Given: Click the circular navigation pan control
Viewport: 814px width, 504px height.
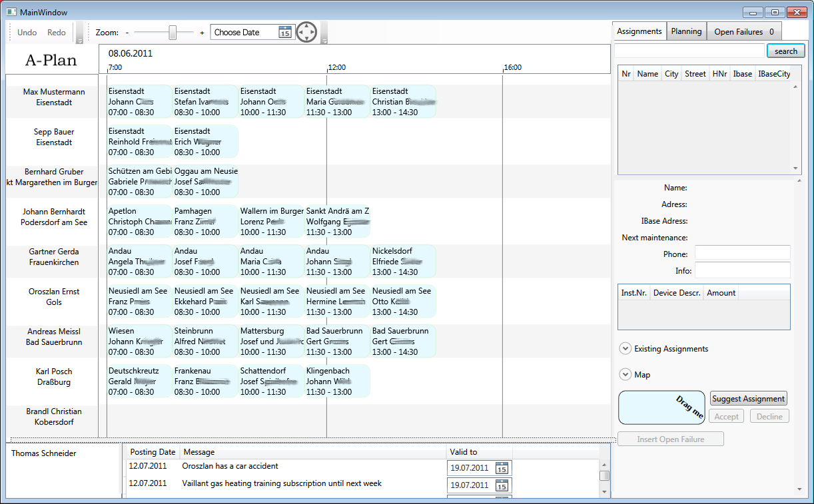Looking at the screenshot, I should (306, 32).
